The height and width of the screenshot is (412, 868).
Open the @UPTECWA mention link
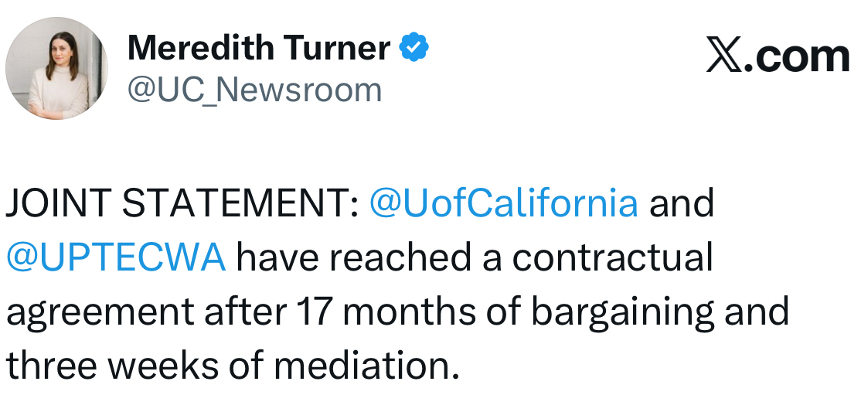click(x=116, y=257)
